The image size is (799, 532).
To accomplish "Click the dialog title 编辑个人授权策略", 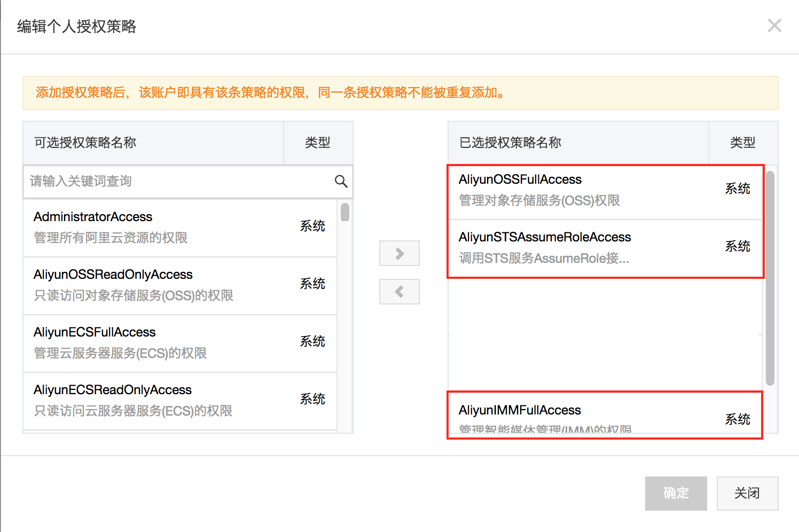I will click(77, 26).
